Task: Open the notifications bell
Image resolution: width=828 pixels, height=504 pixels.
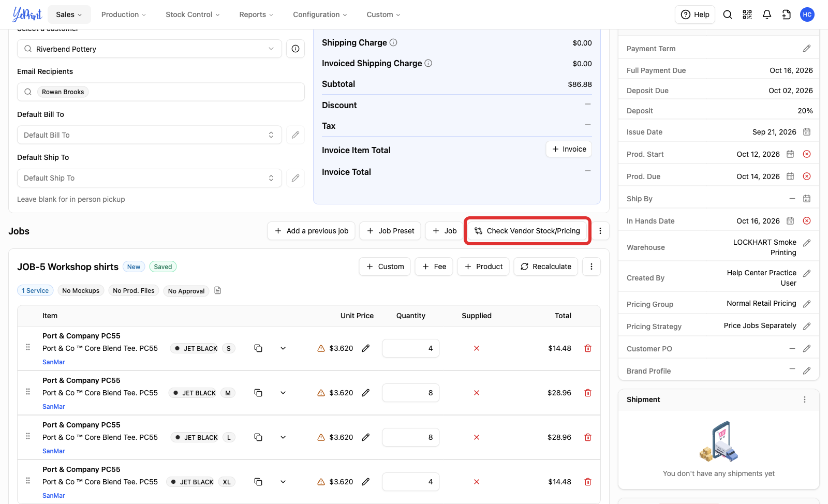Action: point(767,14)
